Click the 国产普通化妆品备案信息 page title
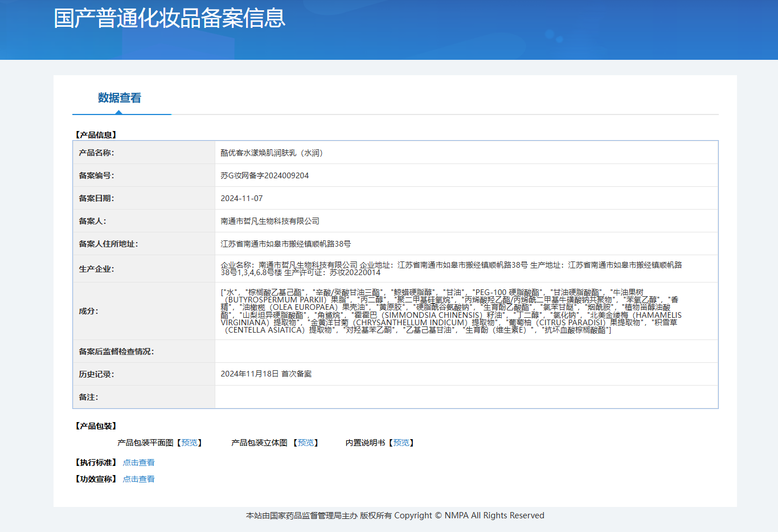This screenshot has width=778, height=532. click(x=169, y=18)
